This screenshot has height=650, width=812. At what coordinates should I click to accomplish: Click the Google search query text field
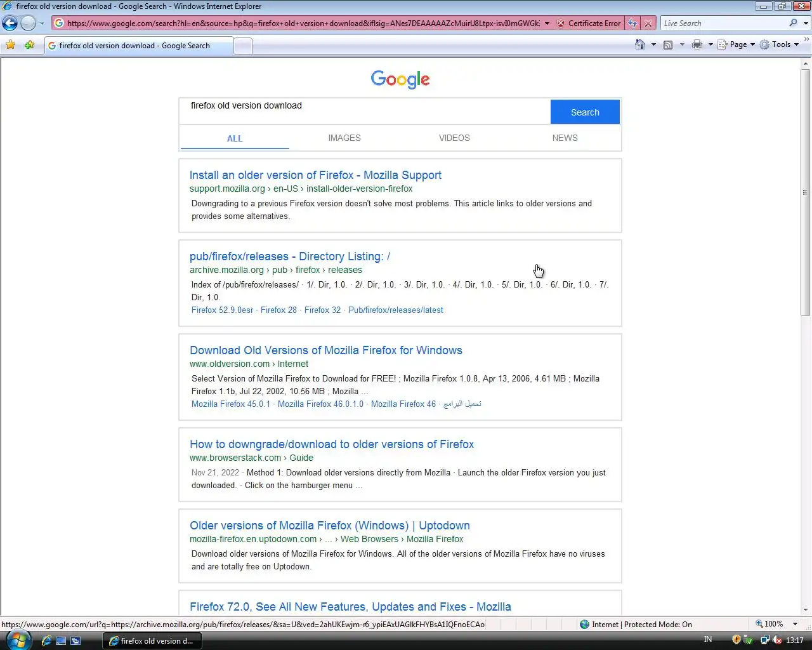[x=365, y=112]
